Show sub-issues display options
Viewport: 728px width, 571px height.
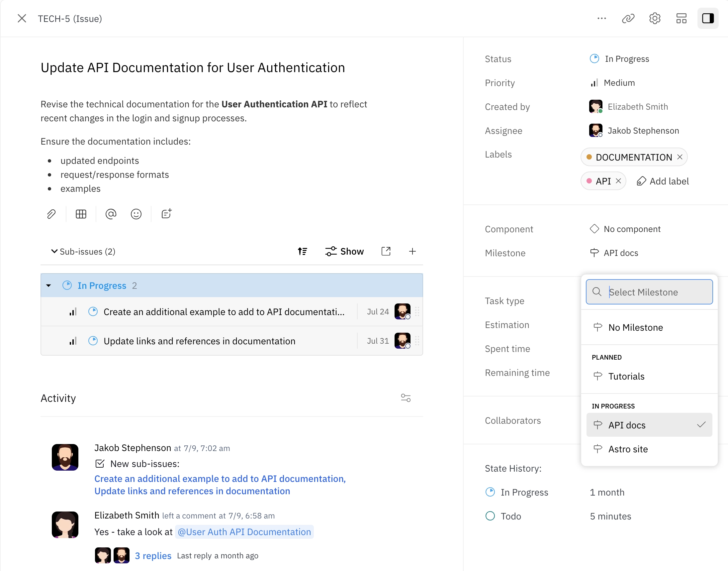[344, 251]
